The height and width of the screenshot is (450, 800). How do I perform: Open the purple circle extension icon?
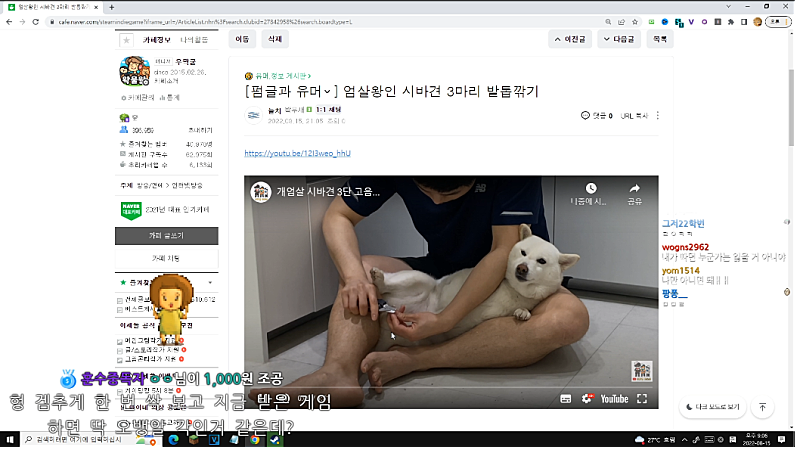[x=704, y=22]
